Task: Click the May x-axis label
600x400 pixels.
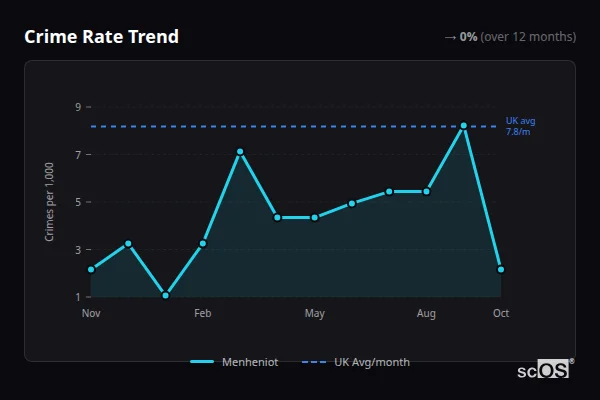Action: click(x=315, y=313)
